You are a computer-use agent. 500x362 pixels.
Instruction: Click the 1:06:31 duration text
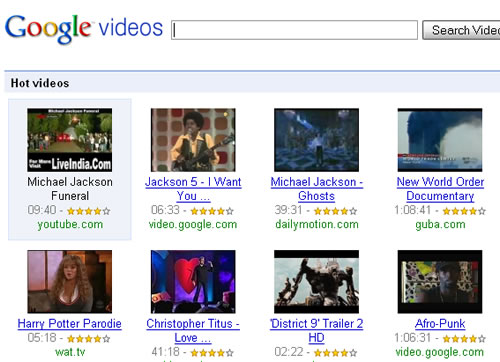coord(413,338)
